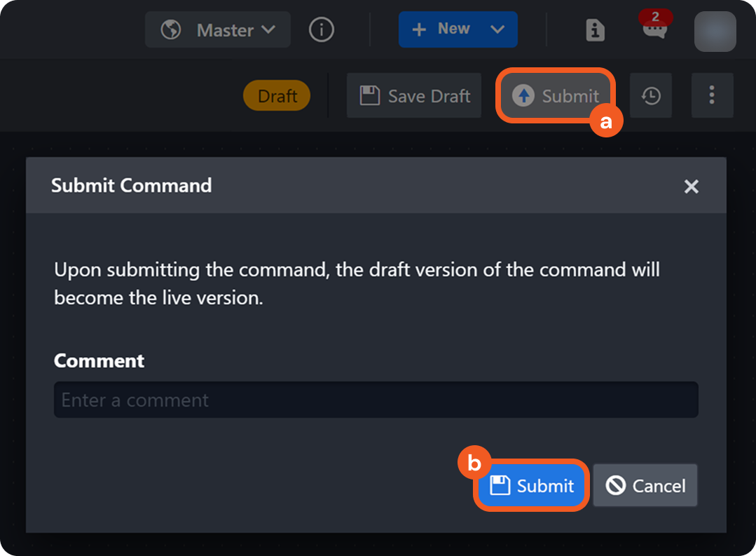Focus the Enter a comment field

point(376,400)
